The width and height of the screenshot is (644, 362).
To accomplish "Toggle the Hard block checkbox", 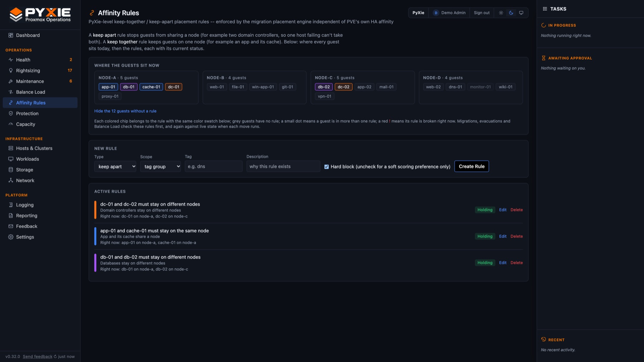I will coord(326,167).
